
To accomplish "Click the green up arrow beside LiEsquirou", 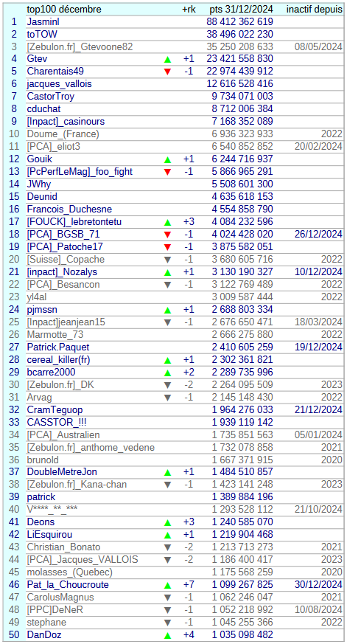I will [x=167, y=535].
